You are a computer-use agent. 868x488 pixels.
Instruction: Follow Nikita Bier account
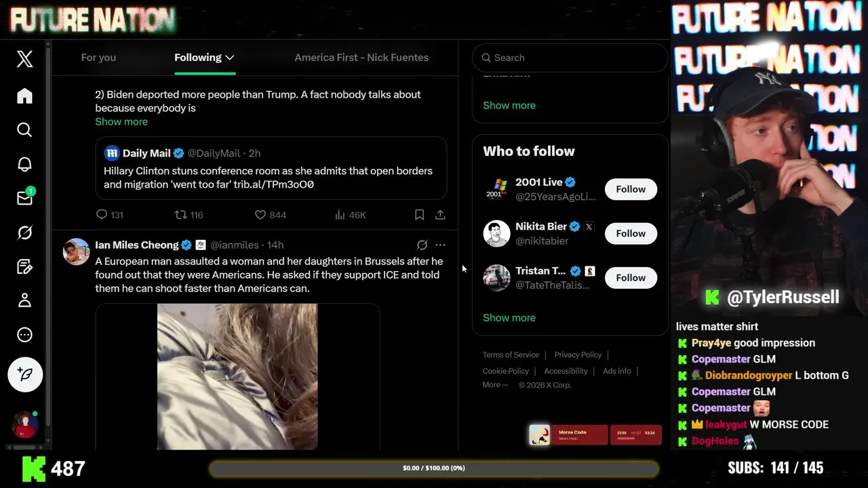click(631, 233)
